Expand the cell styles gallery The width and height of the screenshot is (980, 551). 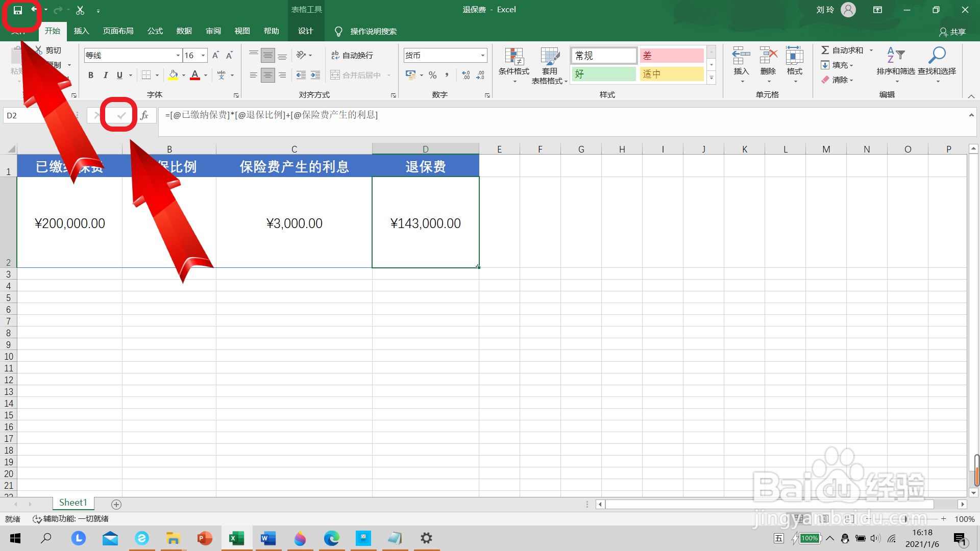coord(712,78)
